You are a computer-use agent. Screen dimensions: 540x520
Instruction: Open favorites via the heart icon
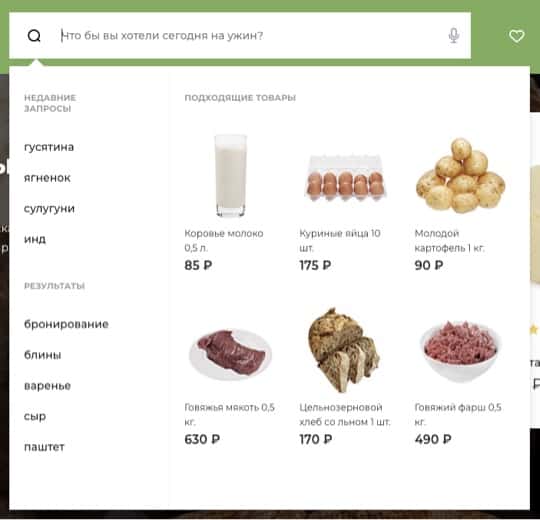tap(517, 36)
